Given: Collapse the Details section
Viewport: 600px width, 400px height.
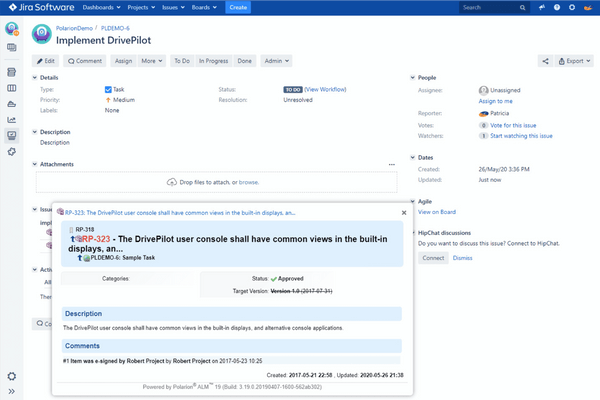Looking at the screenshot, I should 36,77.
